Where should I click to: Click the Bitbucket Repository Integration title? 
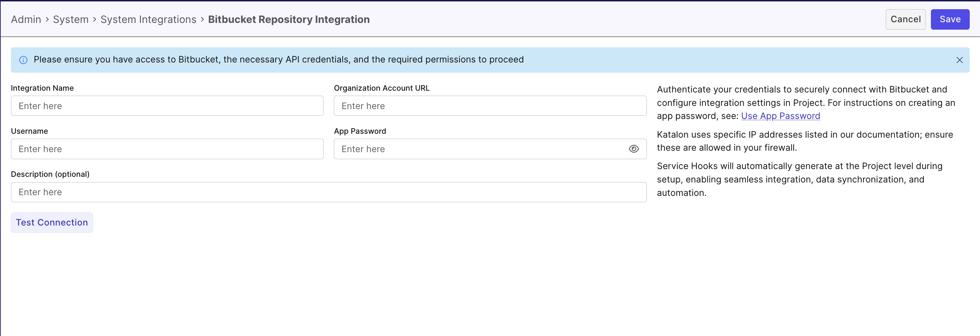[x=289, y=19]
